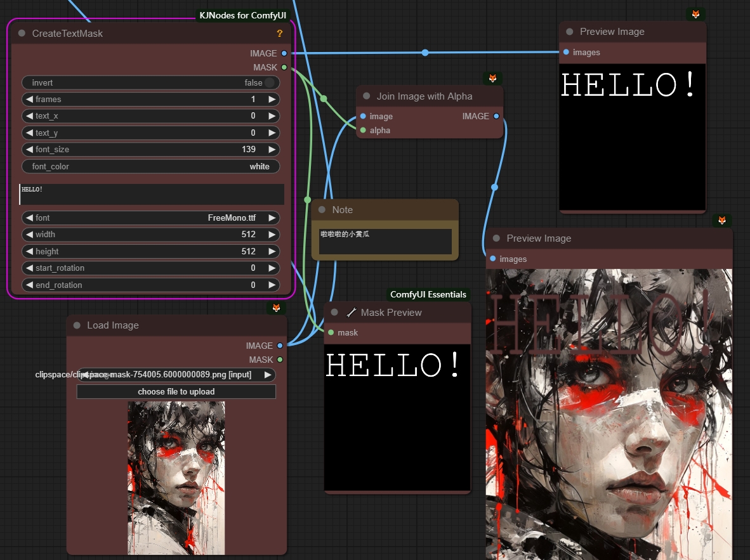Click the fox badge above the Load Image node
Viewport: 750px width, 560px height.
[277, 308]
